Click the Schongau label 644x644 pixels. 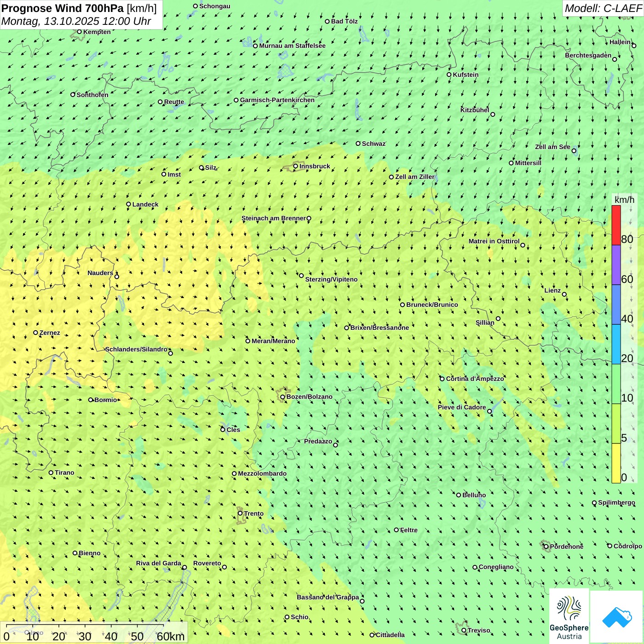tap(215, 6)
